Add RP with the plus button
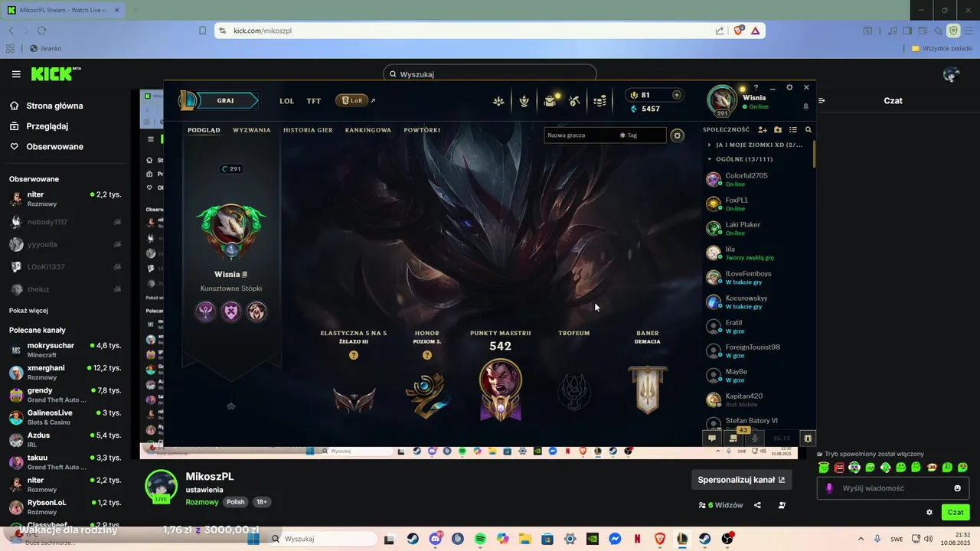The width and height of the screenshot is (980, 551). [x=676, y=95]
